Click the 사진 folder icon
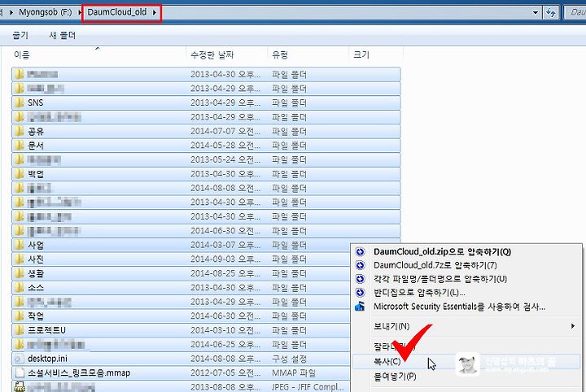 [19, 259]
